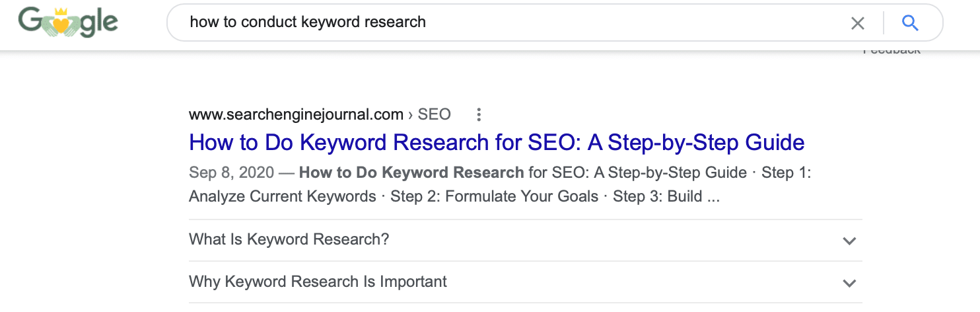Screen dimensions: 980x312
Task: Click the "Why Keyword Research Is Important" row text
Action: click(318, 282)
